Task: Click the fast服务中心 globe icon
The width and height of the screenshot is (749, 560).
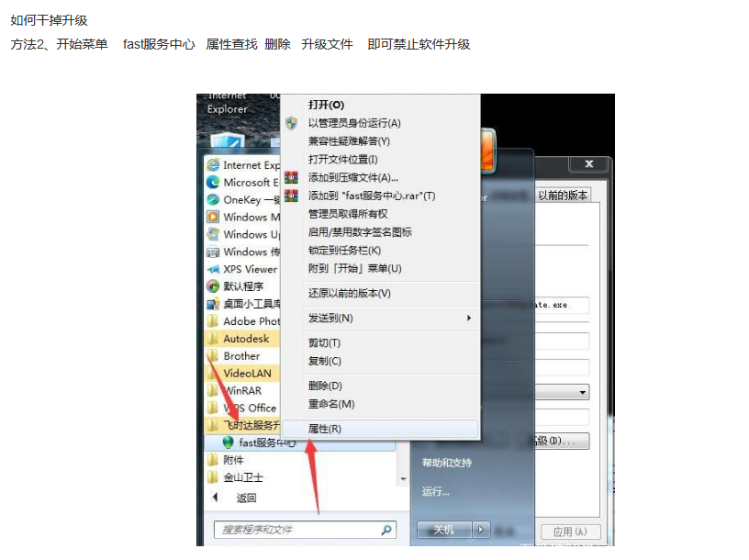Action: 229,442
